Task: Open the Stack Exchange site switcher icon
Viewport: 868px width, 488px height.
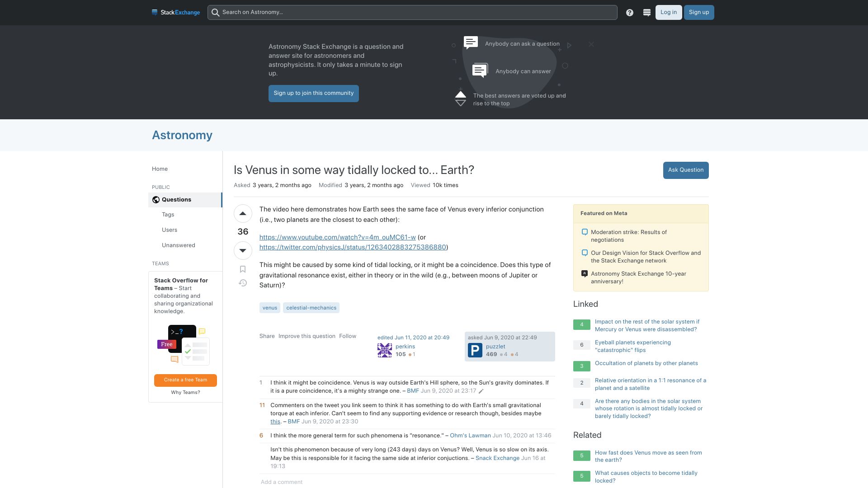Action: 647,13
